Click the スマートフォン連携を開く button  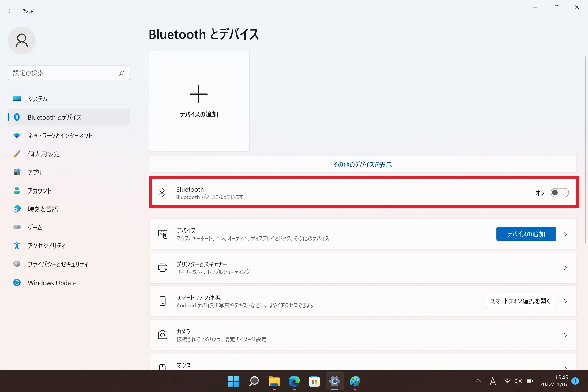520,301
